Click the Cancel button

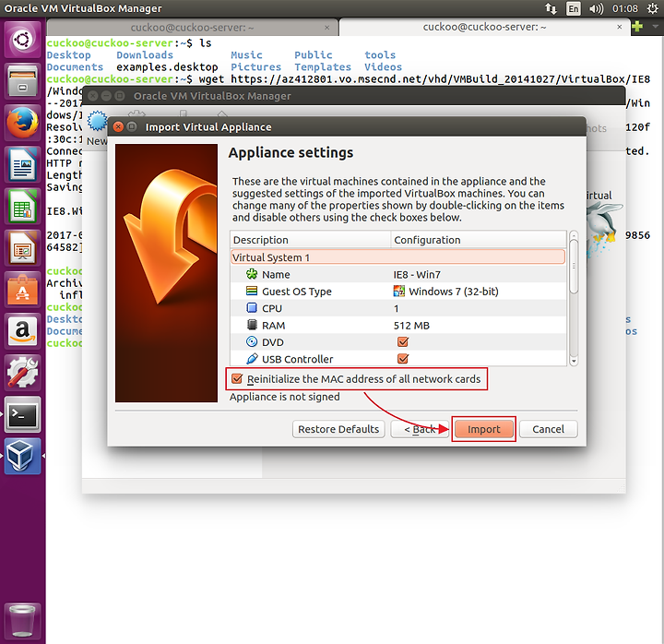(x=548, y=429)
